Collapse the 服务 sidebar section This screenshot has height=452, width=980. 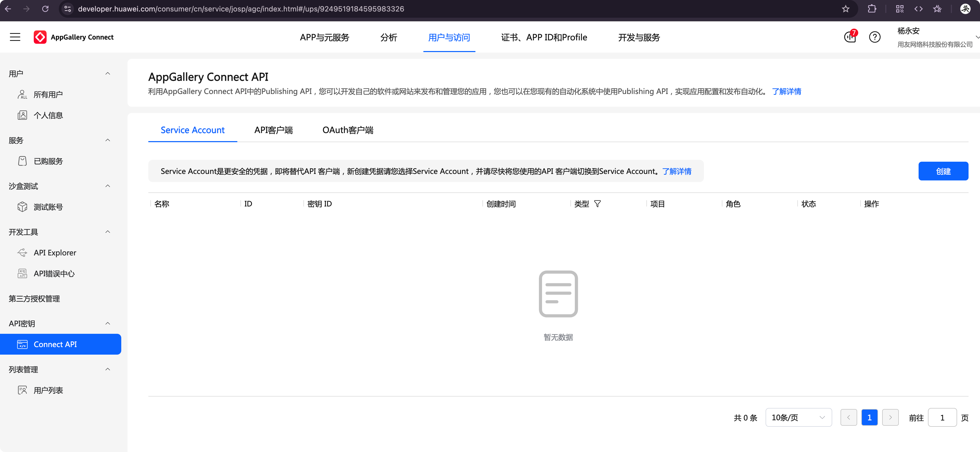point(108,140)
